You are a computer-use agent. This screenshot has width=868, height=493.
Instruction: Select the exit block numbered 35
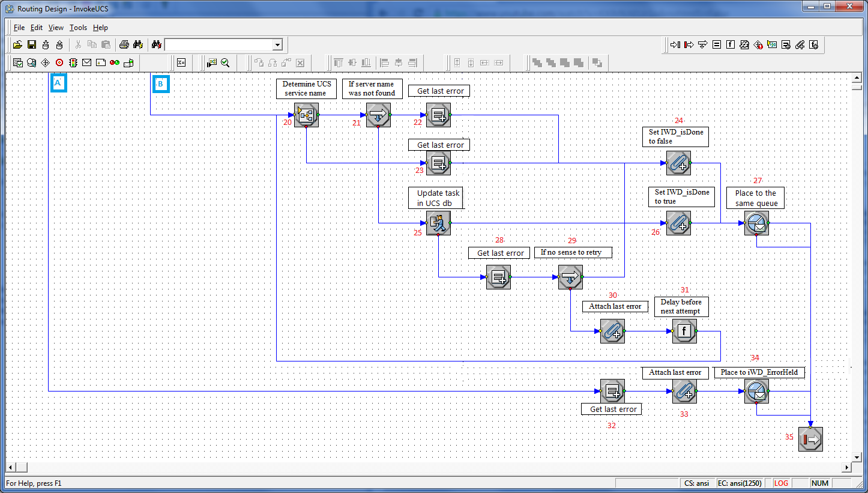point(810,439)
